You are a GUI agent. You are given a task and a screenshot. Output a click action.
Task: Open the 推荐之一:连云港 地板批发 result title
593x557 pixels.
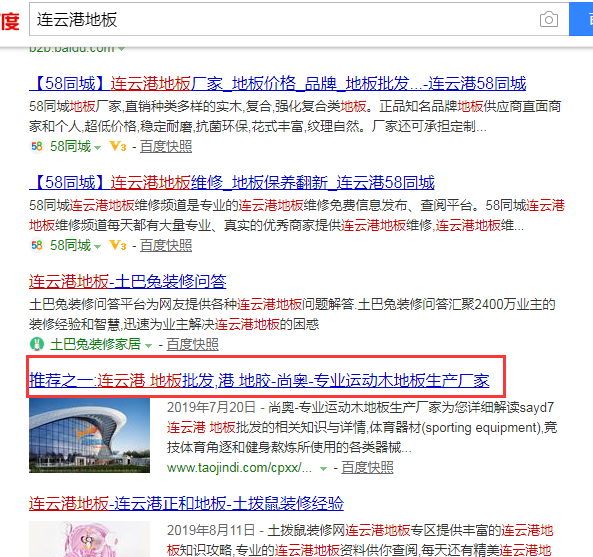(x=259, y=380)
